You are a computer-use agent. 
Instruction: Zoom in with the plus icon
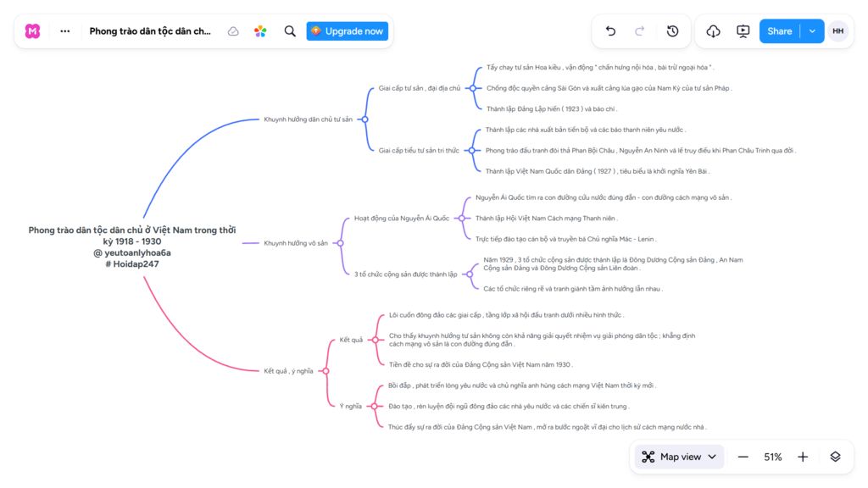803,457
